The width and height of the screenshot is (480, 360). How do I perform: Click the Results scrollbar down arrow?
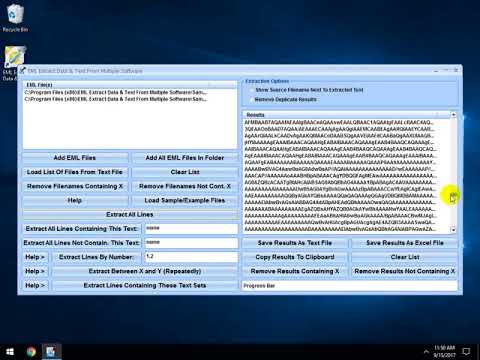pyautogui.click(x=453, y=229)
